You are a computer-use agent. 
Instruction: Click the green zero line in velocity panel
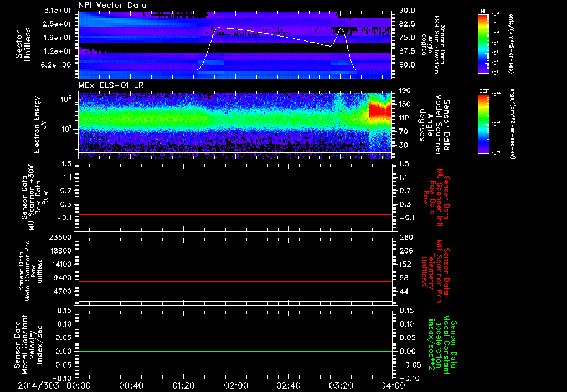235,351
